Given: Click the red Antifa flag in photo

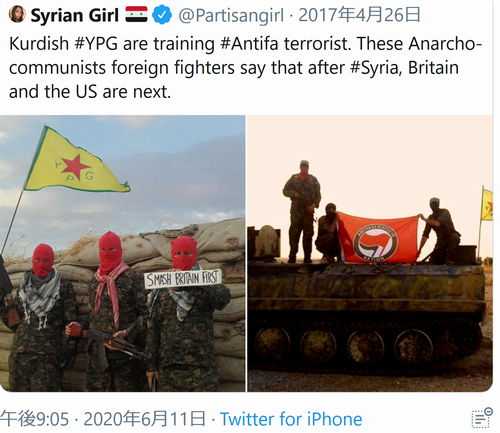Looking at the screenshot, I should 377,239.
